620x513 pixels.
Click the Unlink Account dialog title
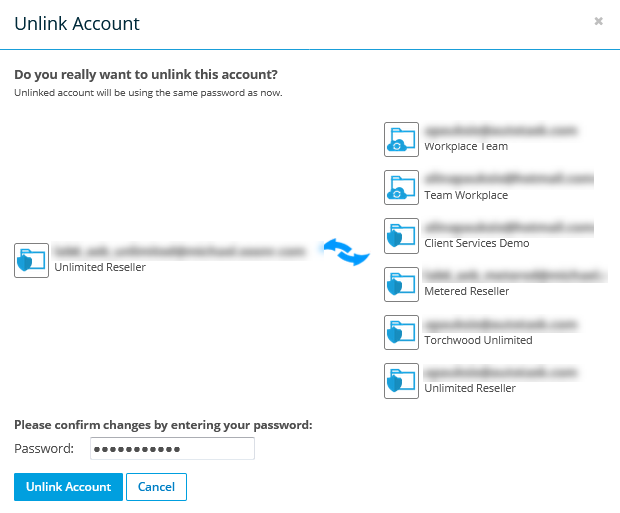77,23
